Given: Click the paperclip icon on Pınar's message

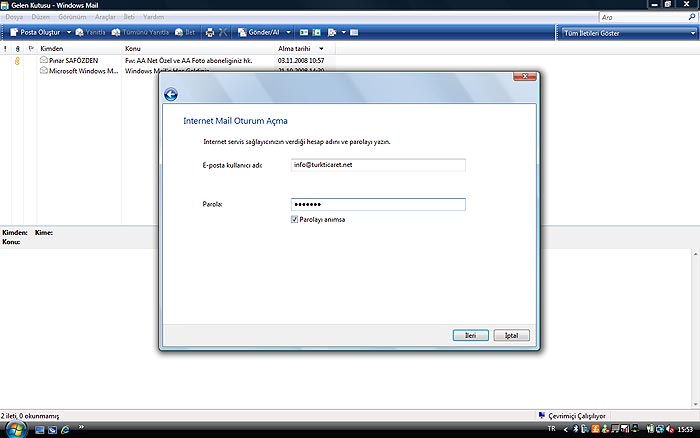Looking at the screenshot, I should coord(17,61).
